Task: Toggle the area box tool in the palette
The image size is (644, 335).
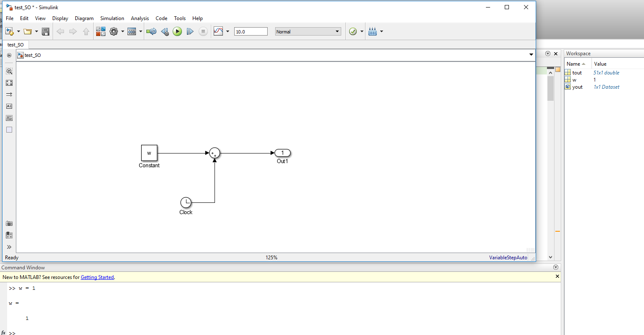Action: click(9, 130)
